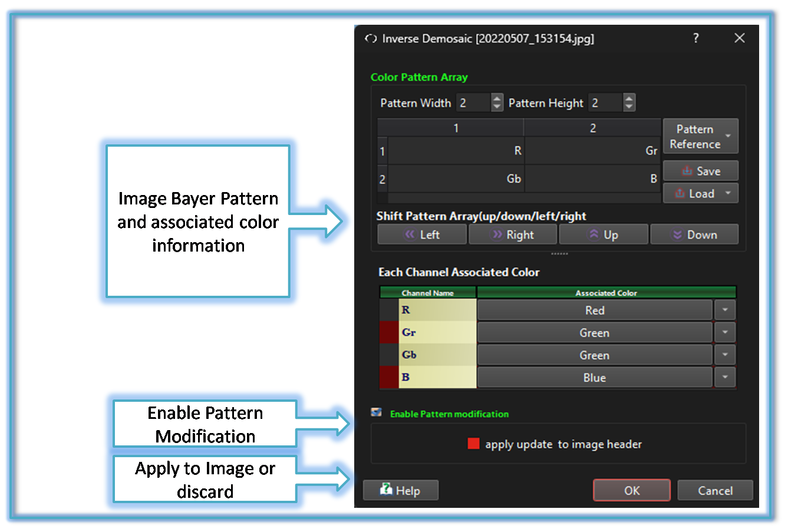Select the Gb cell in pattern table

click(456, 179)
